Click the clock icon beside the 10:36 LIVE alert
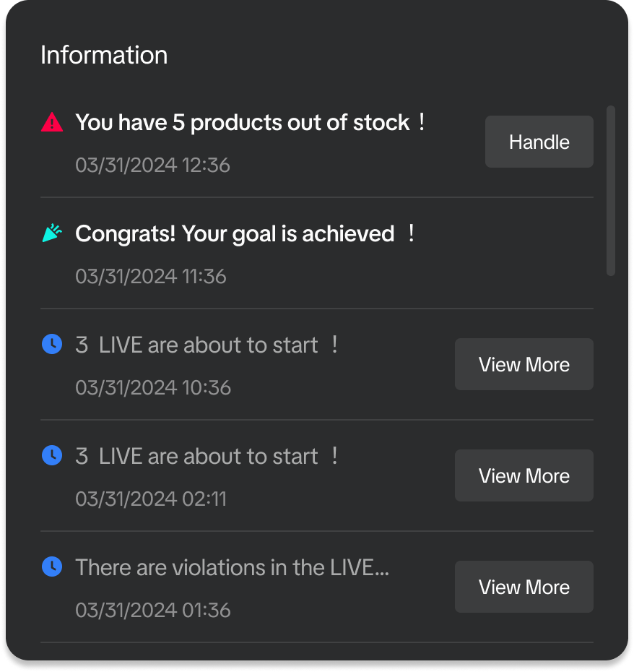The width and height of the screenshot is (634, 672). tap(52, 345)
